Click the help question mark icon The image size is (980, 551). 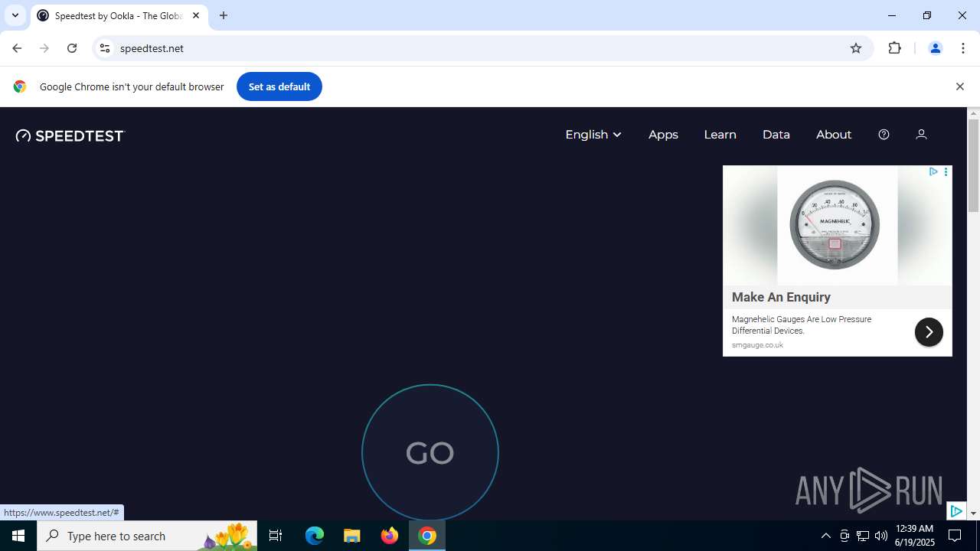click(884, 135)
